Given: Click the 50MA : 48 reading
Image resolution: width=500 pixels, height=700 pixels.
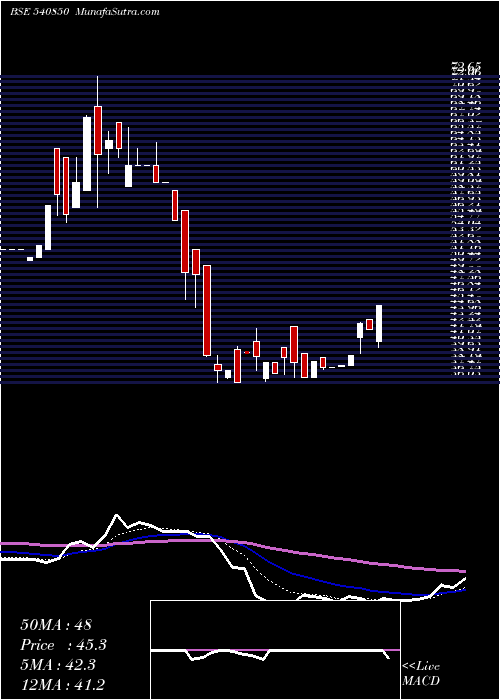Looking at the screenshot, I should (x=56, y=625).
